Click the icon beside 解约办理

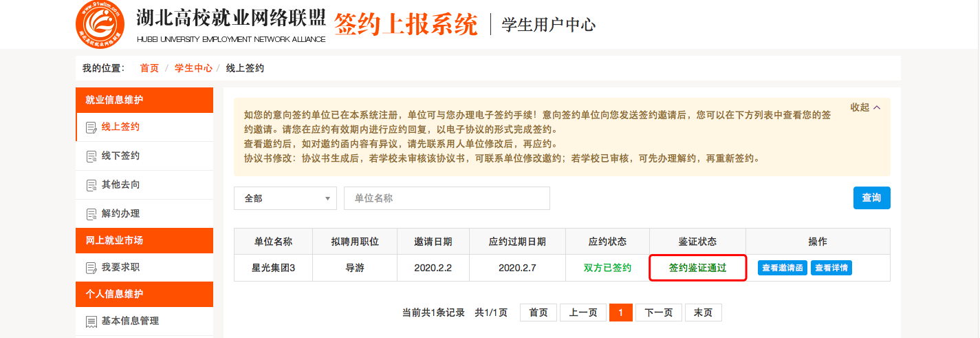pyautogui.click(x=91, y=214)
